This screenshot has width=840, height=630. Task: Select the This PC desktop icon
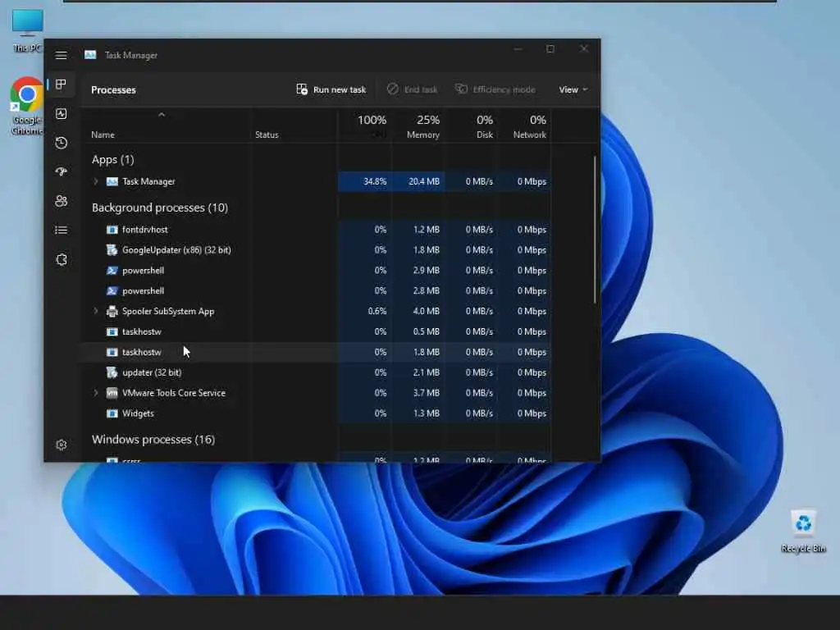tap(27, 30)
